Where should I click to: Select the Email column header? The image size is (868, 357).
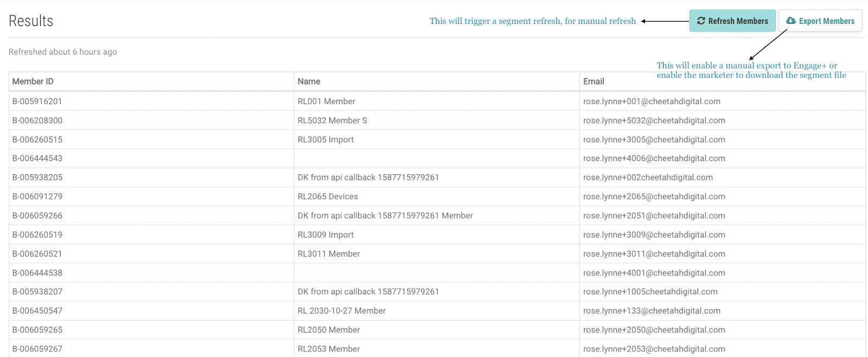point(593,81)
